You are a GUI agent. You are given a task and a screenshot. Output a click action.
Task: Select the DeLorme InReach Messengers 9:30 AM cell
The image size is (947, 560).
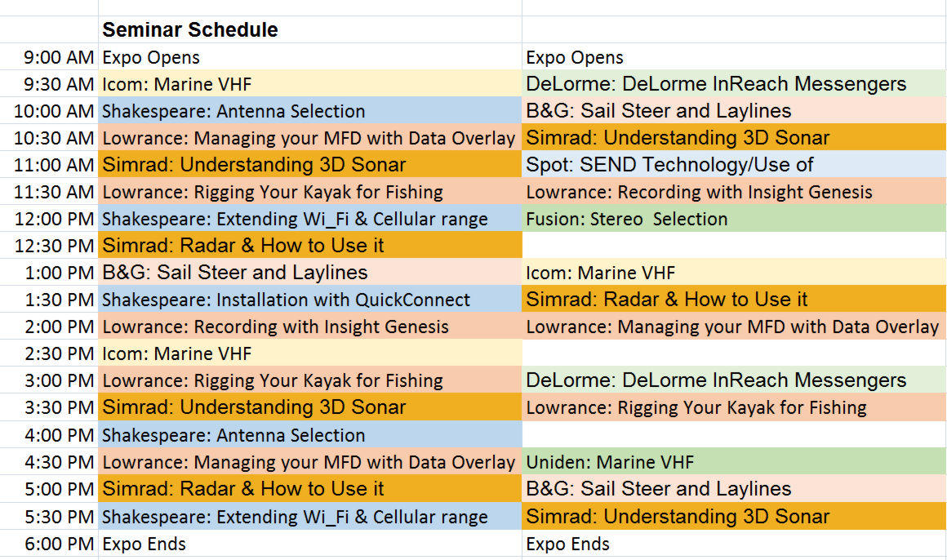pos(734,83)
